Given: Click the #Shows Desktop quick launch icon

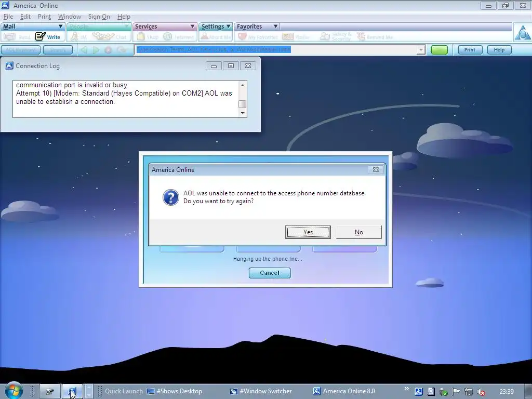Looking at the screenshot, I should point(150,391).
